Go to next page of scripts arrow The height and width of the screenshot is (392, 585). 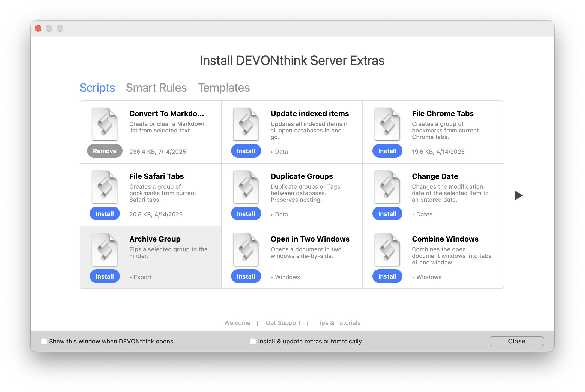pos(518,195)
